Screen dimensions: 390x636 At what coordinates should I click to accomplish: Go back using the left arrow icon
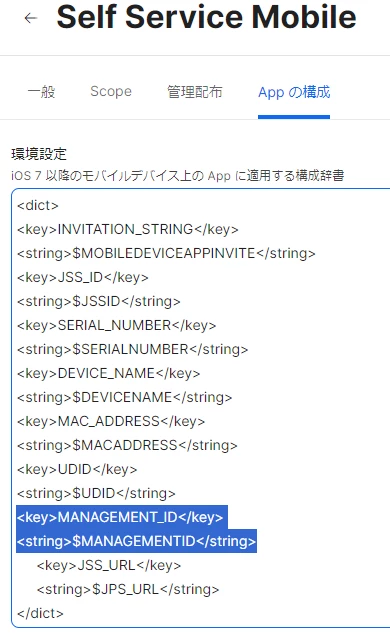[31, 18]
